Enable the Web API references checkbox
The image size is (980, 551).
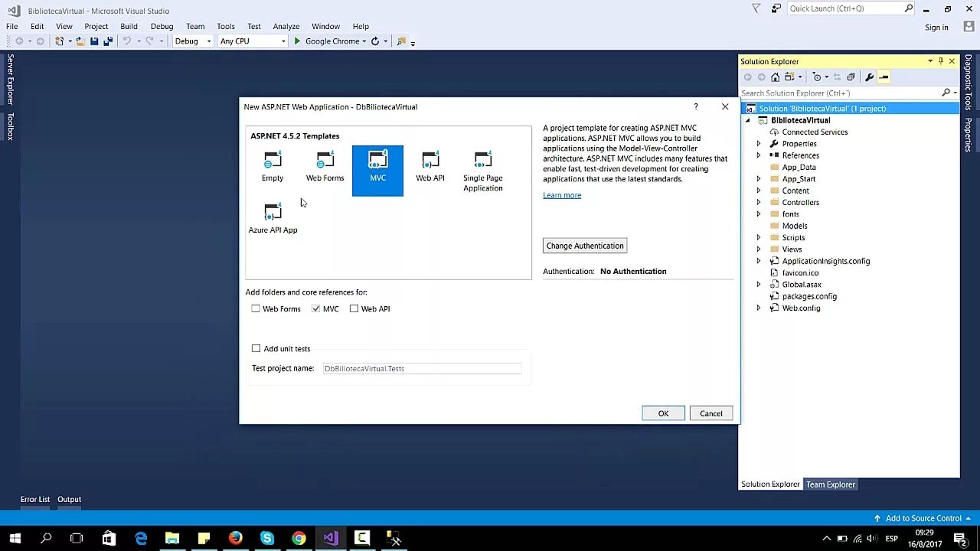coord(354,309)
